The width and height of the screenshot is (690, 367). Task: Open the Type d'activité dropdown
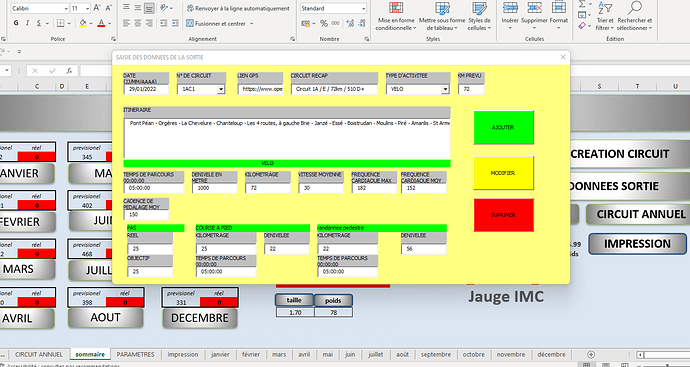pyautogui.click(x=445, y=89)
